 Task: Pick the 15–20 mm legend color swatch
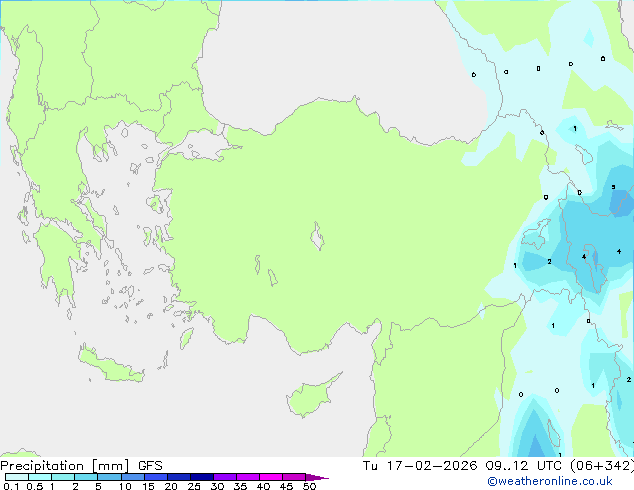pyautogui.click(x=156, y=477)
